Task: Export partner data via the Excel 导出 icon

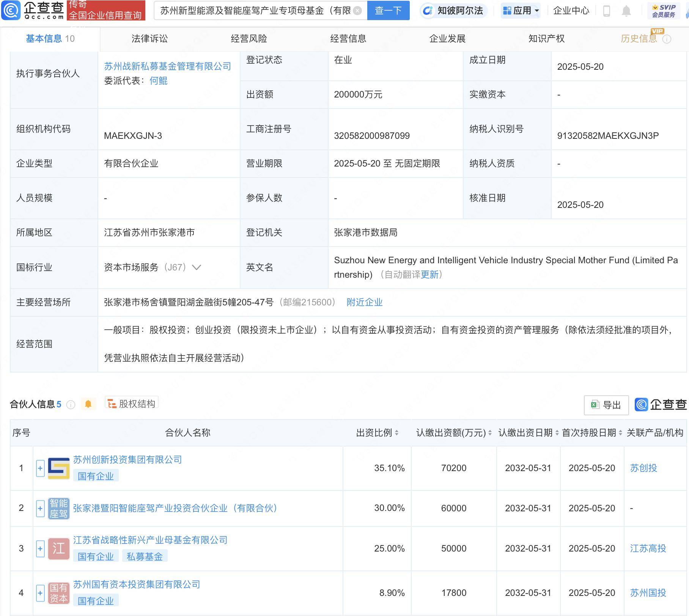Action: tap(606, 405)
